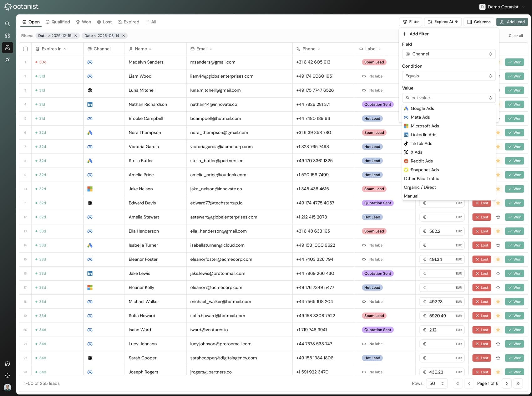
Task: Remove the Date ≥ 2025-12-15 filter chip
Action: point(76,36)
